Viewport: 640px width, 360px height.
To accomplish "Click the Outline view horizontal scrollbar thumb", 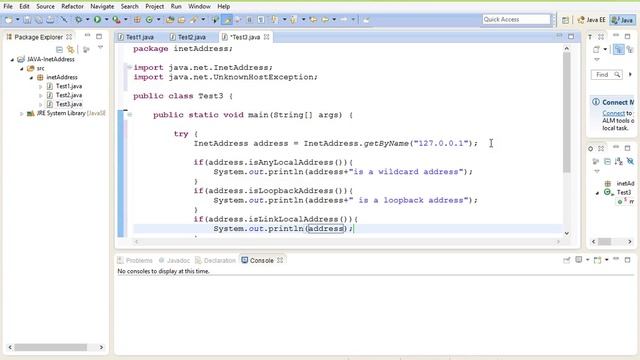I will point(604,242).
